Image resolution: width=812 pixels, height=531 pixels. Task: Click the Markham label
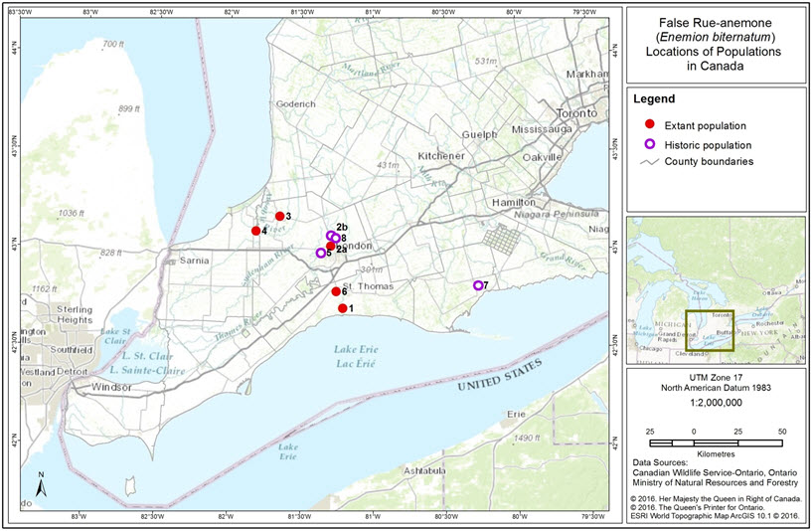[x=587, y=74]
